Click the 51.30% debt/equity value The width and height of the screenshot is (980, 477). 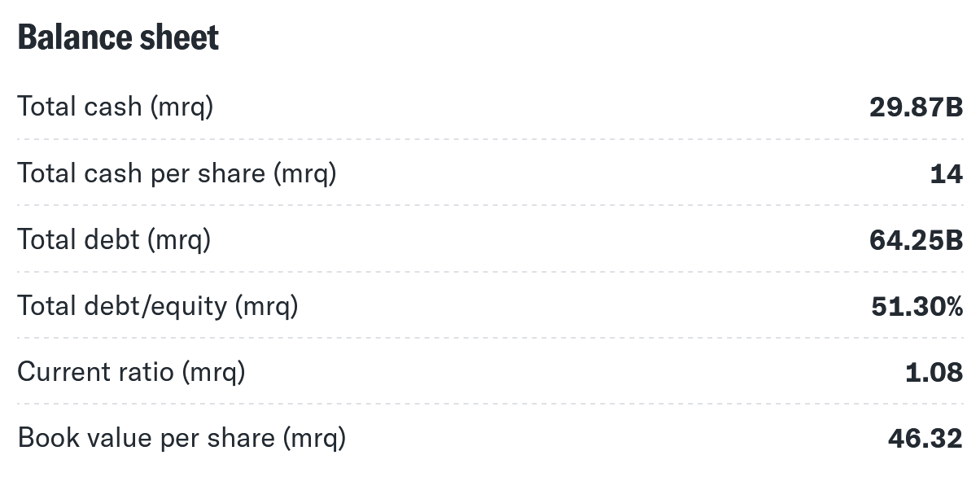[917, 306]
